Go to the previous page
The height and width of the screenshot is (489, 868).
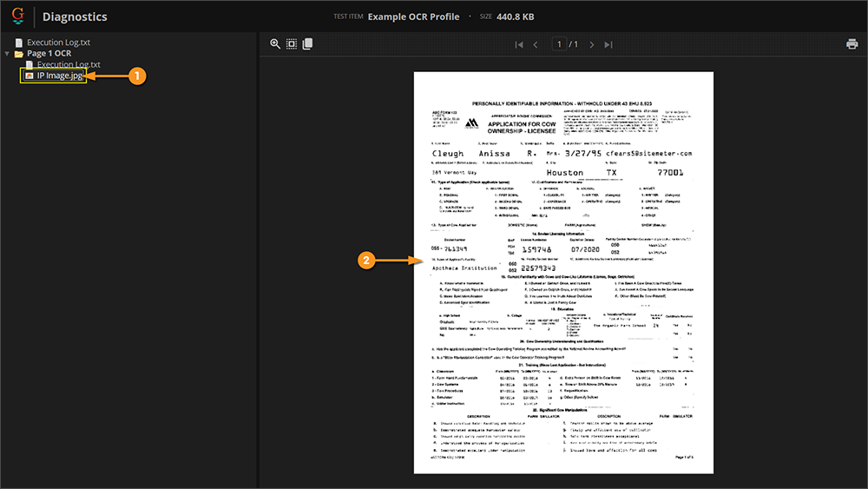(x=536, y=44)
